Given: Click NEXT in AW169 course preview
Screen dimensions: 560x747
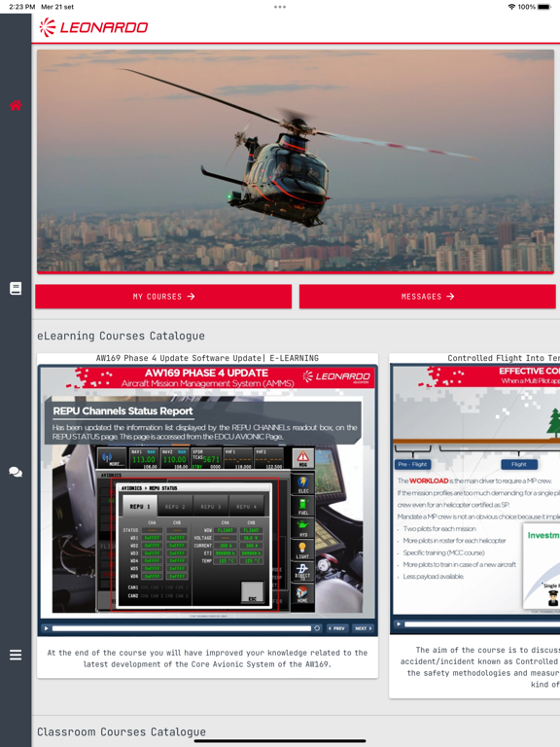Looking at the screenshot, I should click(x=363, y=628).
